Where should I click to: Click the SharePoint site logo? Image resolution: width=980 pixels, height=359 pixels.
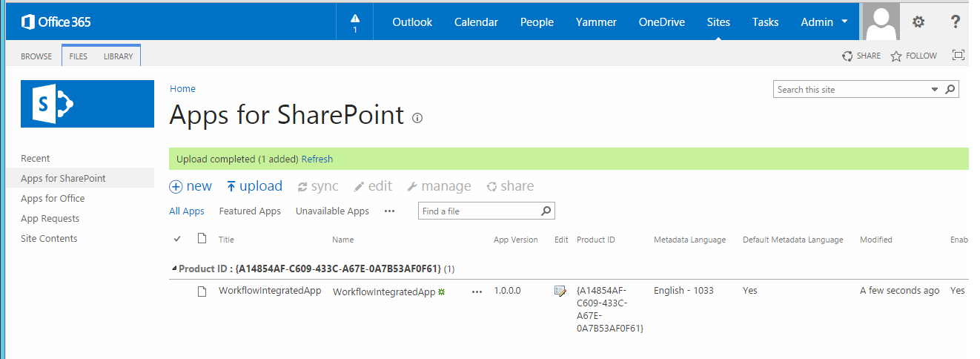87,104
